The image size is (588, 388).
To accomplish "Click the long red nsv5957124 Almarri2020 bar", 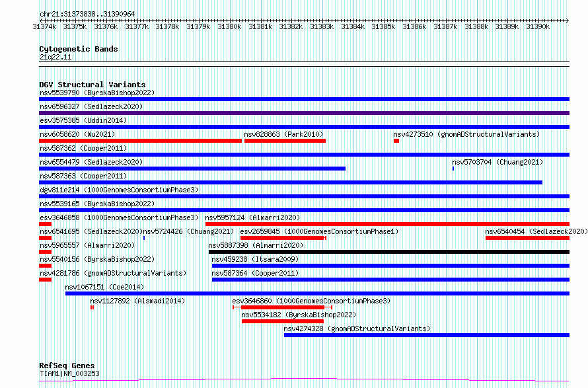I will point(387,224).
